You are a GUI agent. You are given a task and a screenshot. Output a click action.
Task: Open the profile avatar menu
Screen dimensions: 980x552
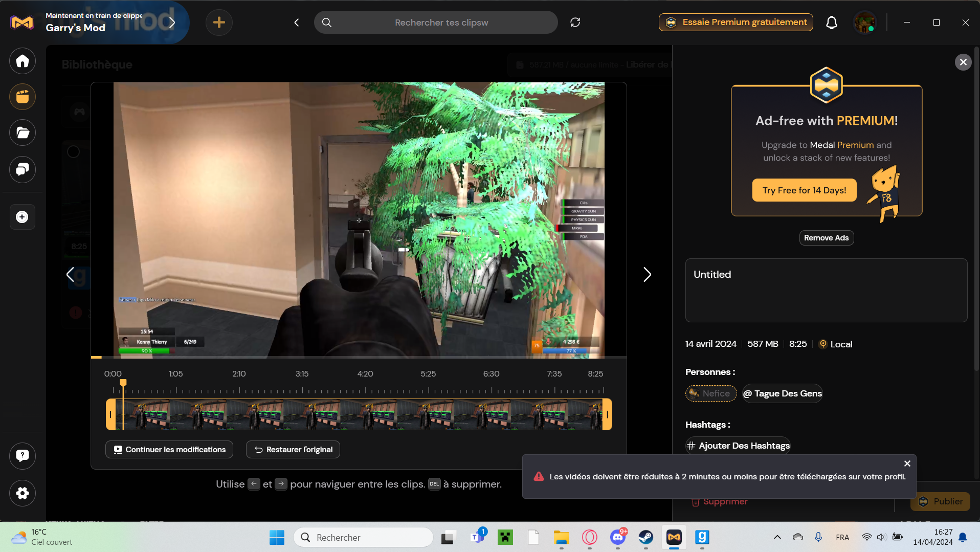pyautogui.click(x=864, y=22)
